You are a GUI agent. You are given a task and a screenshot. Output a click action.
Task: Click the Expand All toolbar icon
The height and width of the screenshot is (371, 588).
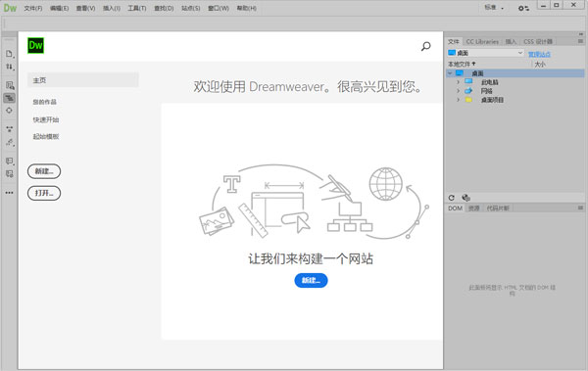(10, 129)
